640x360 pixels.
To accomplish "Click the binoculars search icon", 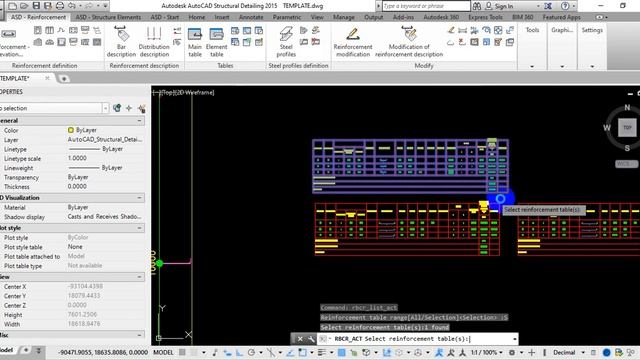I will 476,6.
